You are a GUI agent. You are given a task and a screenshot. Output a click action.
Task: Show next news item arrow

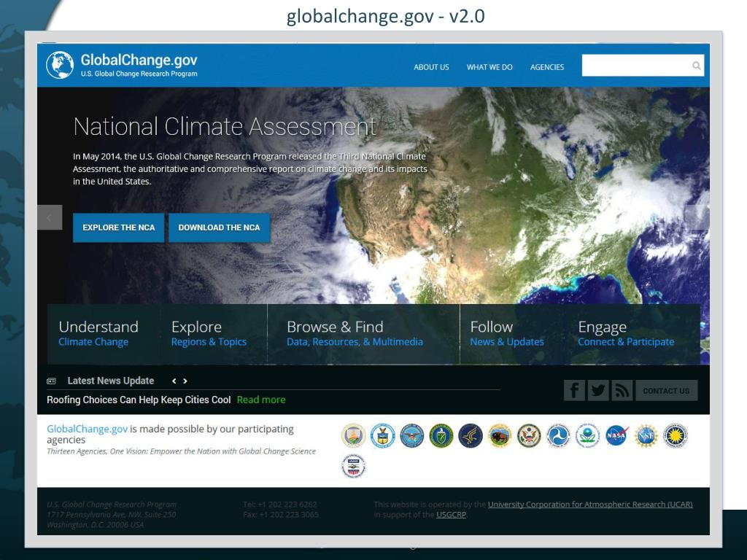185,381
